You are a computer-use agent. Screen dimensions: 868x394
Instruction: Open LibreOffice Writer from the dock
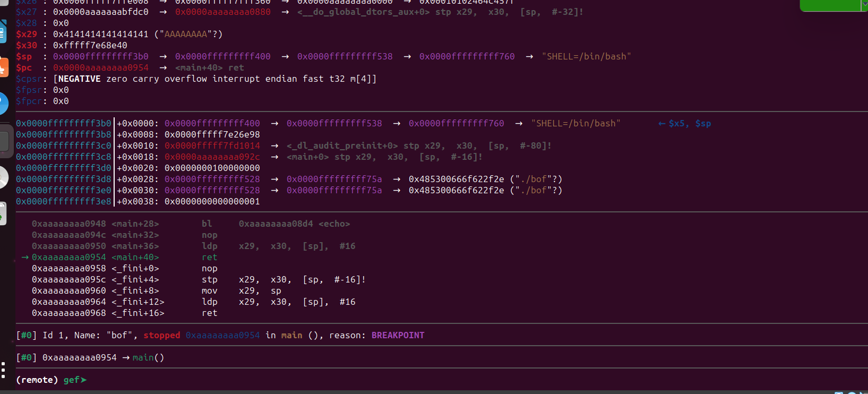click(3, 32)
